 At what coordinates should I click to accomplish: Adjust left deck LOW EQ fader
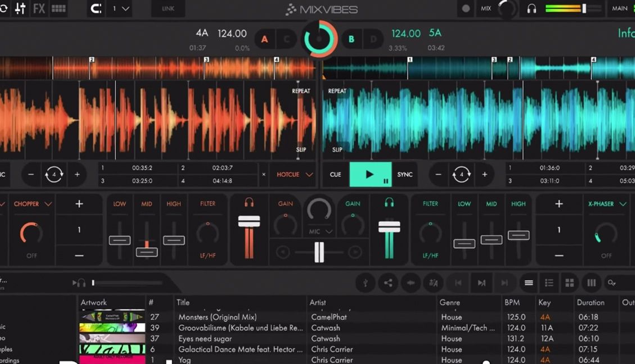(119, 240)
